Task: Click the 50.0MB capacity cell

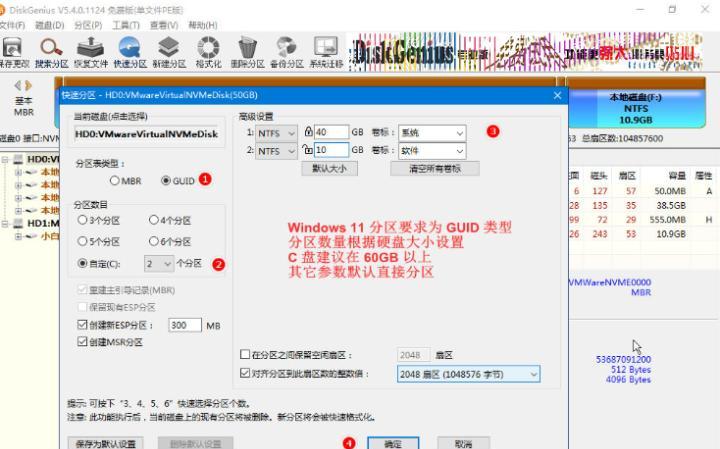Action: [x=670, y=191]
